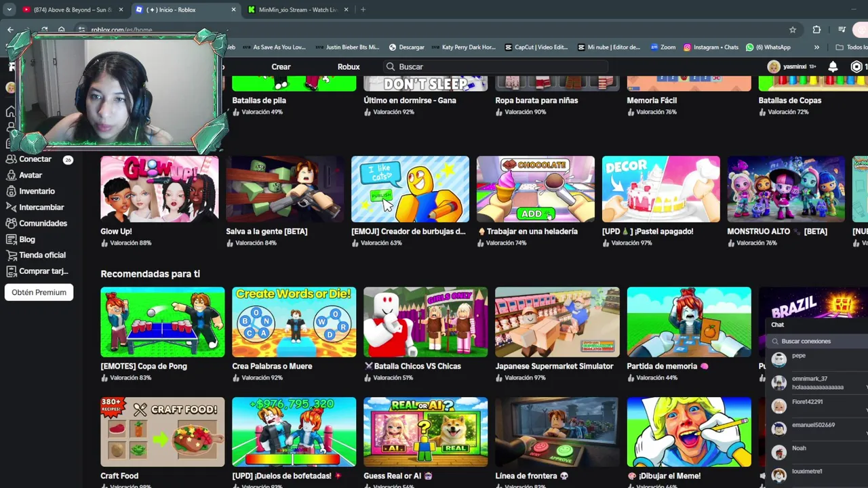This screenshot has height=488, width=868.
Task: Click the yasminxi profile avatar icon
Action: pyautogui.click(x=773, y=66)
